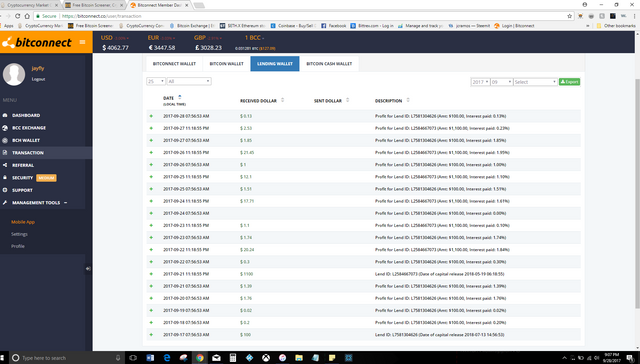The image size is (640, 364).
Task: Open Security menu item
Action: [22, 178]
